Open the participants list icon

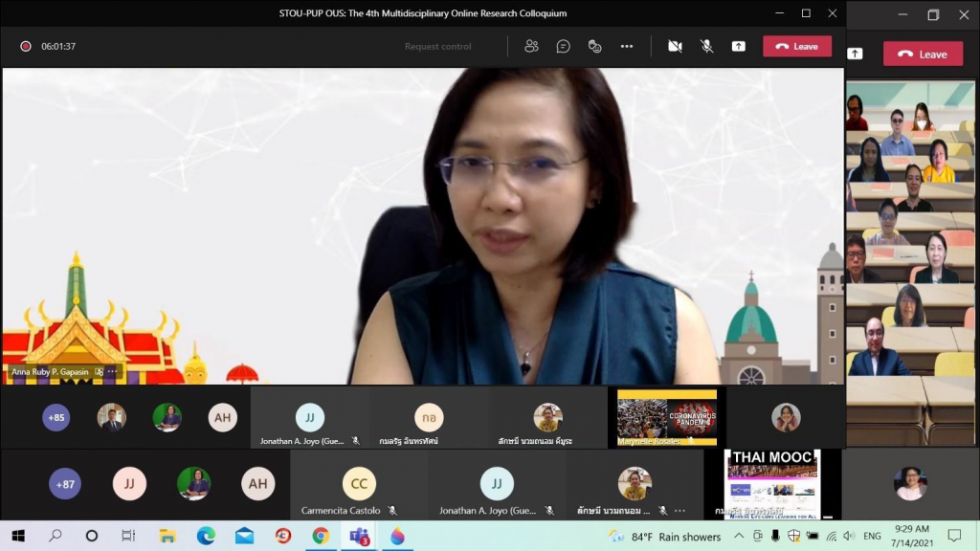(x=531, y=46)
